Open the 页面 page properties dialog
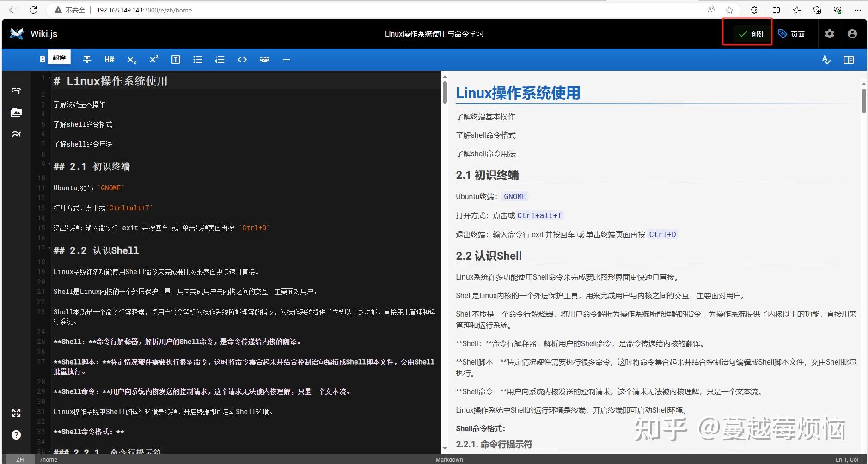Viewport: 868px width, 464px height. click(x=792, y=33)
